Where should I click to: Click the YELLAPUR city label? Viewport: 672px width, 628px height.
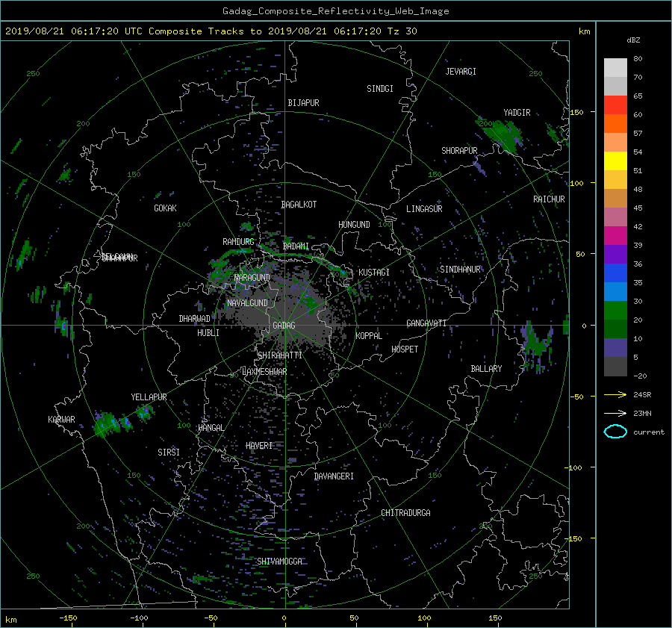149,397
